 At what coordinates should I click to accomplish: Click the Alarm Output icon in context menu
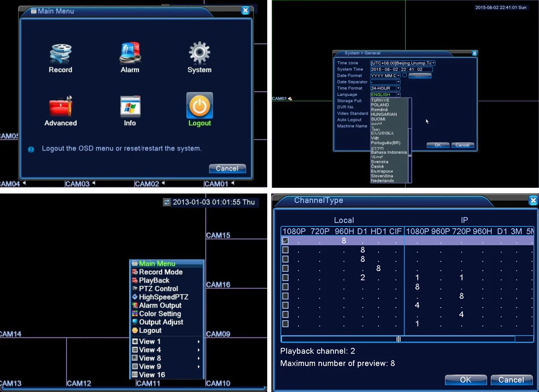tap(135, 305)
